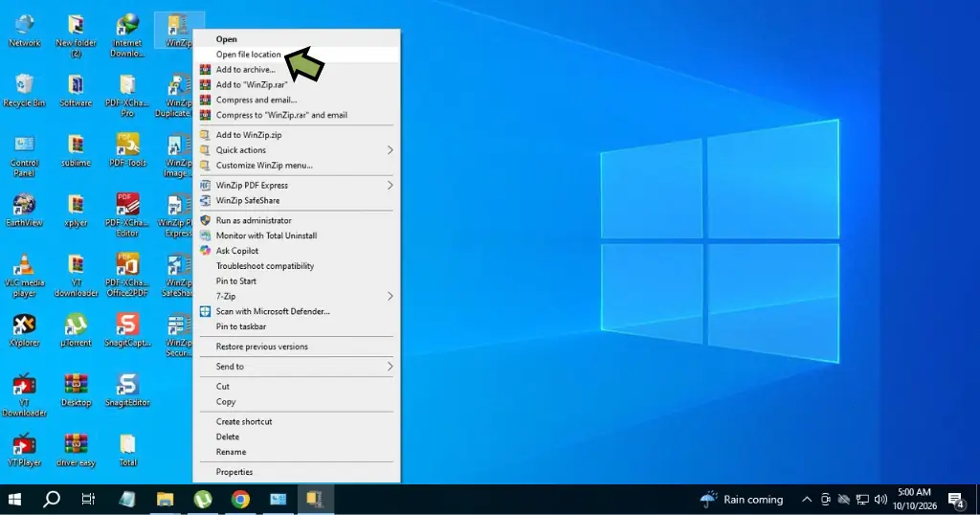Choose Customize WinZip menu...
Screen dimensions: 980x515
point(297,166)
